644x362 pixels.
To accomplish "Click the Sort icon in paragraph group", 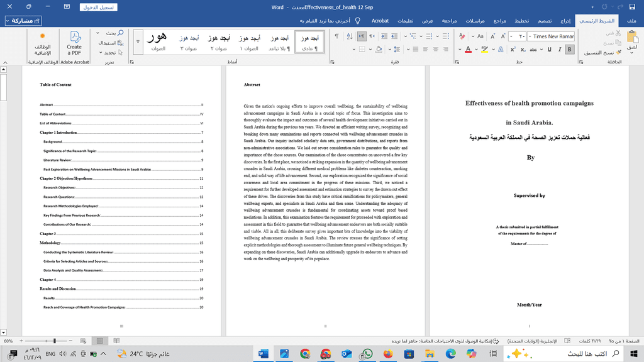I will point(350,36).
